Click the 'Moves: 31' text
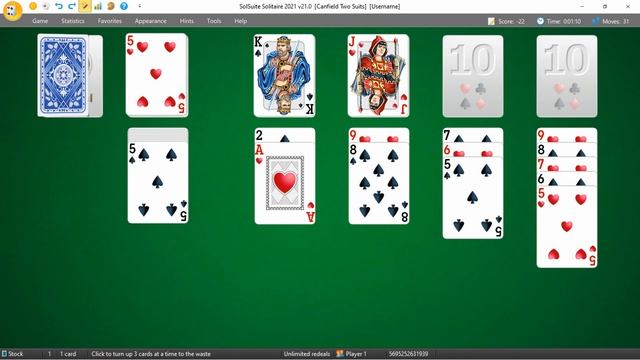Viewport: 640px width, 360px height. 616,21
